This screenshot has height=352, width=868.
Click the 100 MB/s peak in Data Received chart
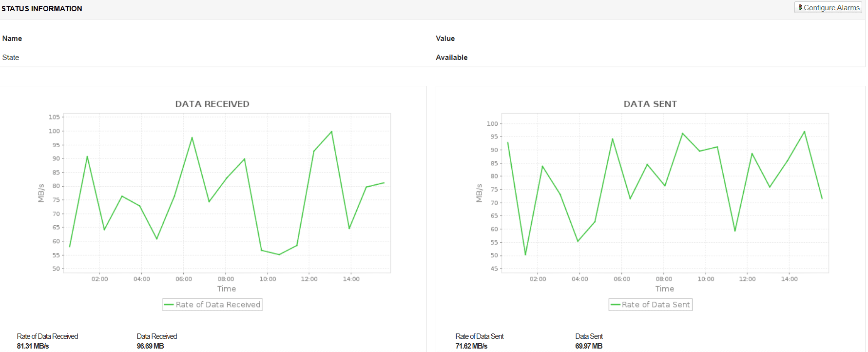pyautogui.click(x=331, y=132)
